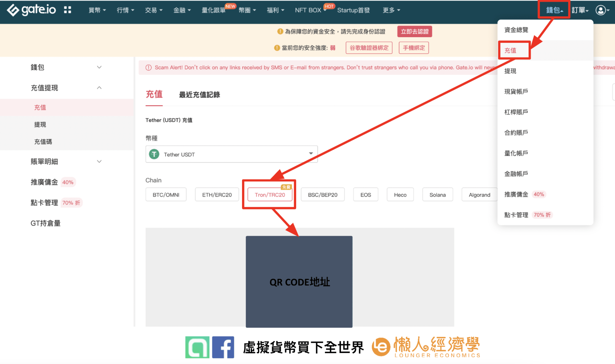Select the EOS chain
Image resolution: width=615 pixels, height=364 pixels.
pyautogui.click(x=366, y=195)
